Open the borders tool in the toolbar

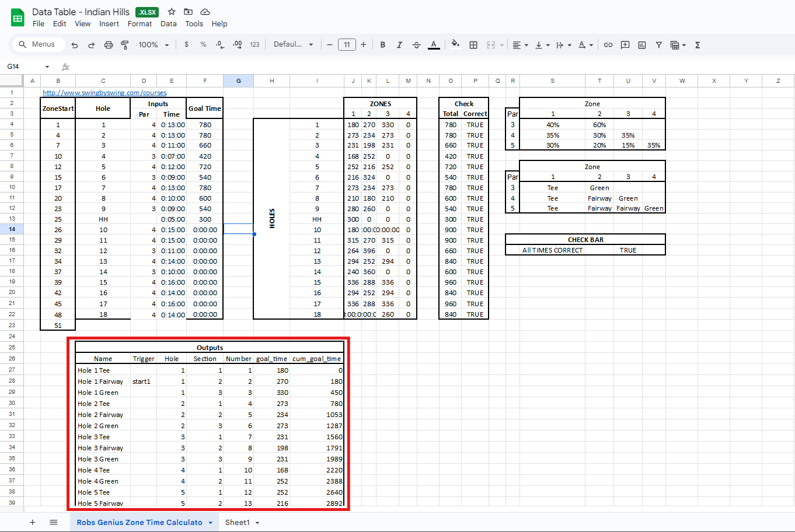click(x=473, y=45)
